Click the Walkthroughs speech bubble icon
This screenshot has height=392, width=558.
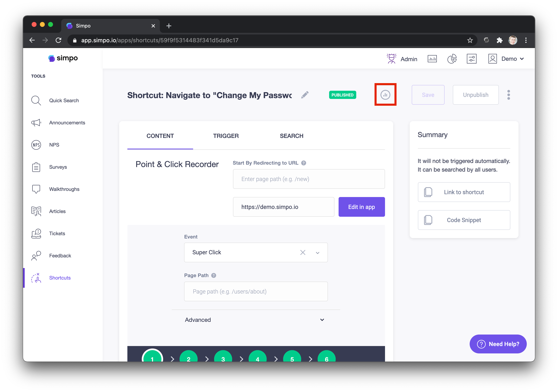[x=36, y=189]
